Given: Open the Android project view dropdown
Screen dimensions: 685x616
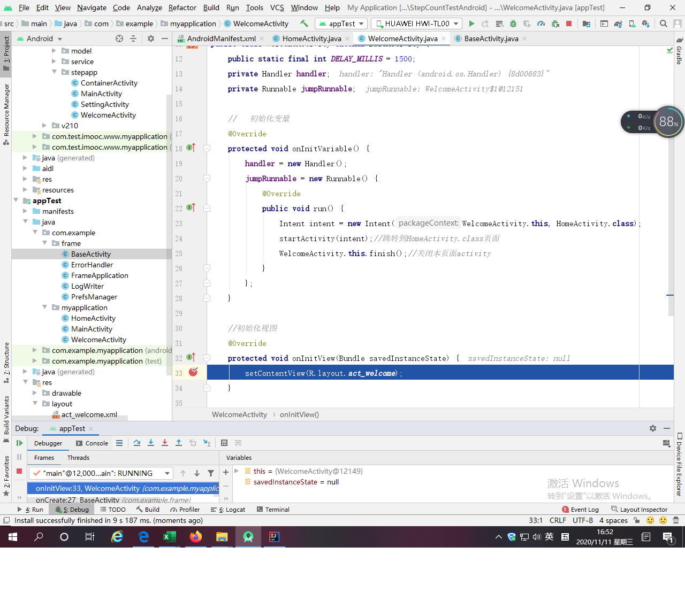Looking at the screenshot, I should point(40,38).
